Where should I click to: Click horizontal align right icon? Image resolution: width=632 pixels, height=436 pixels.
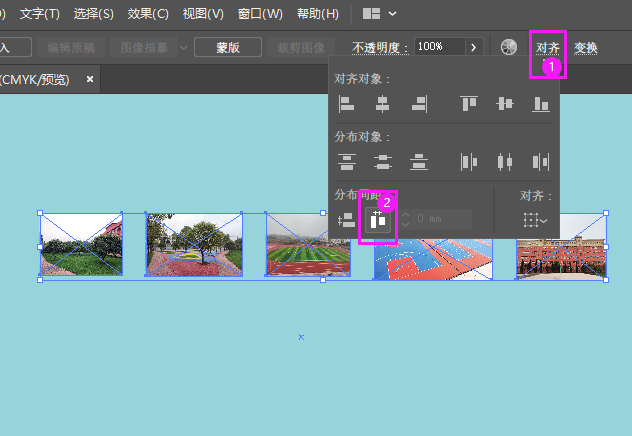coord(419,104)
